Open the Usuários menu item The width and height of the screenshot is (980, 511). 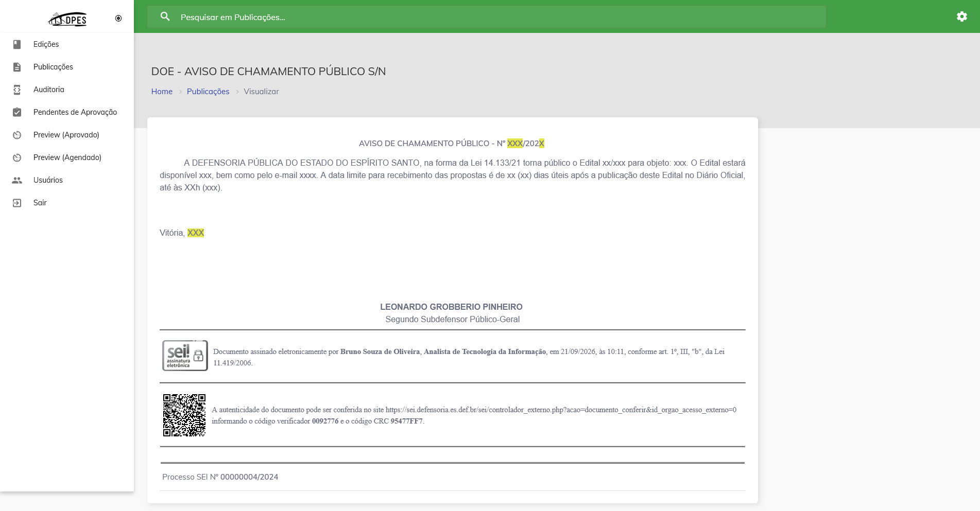pos(67,180)
